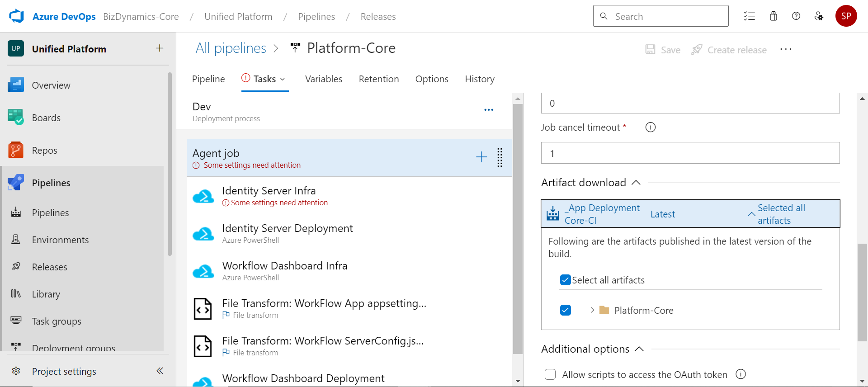
Task: Open the Tasks tab dropdown chevron
Action: coord(283,79)
